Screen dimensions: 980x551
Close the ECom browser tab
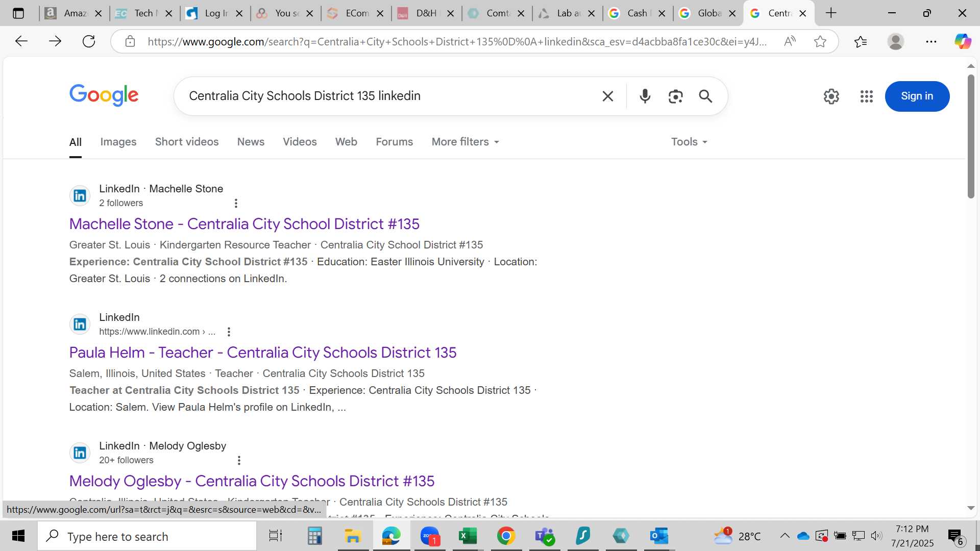[x=380, y=13]
